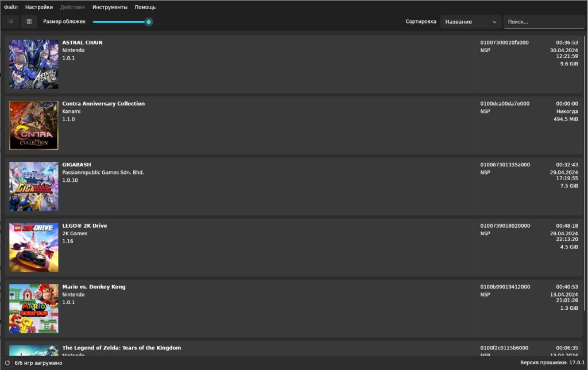Click play time 00:48:18
588x370 pixels.
(x=567, y=226)
